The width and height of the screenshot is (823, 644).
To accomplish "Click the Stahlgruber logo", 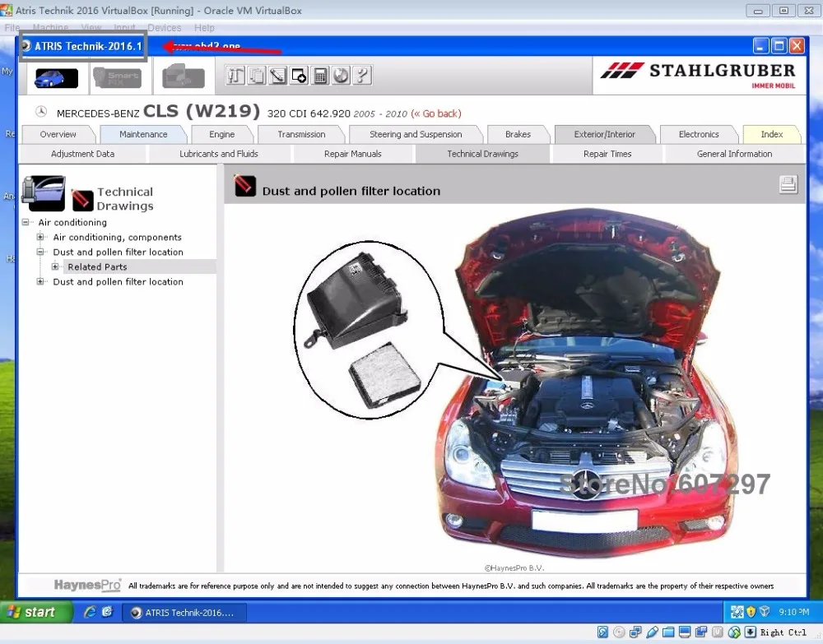I will click(699, 76).
